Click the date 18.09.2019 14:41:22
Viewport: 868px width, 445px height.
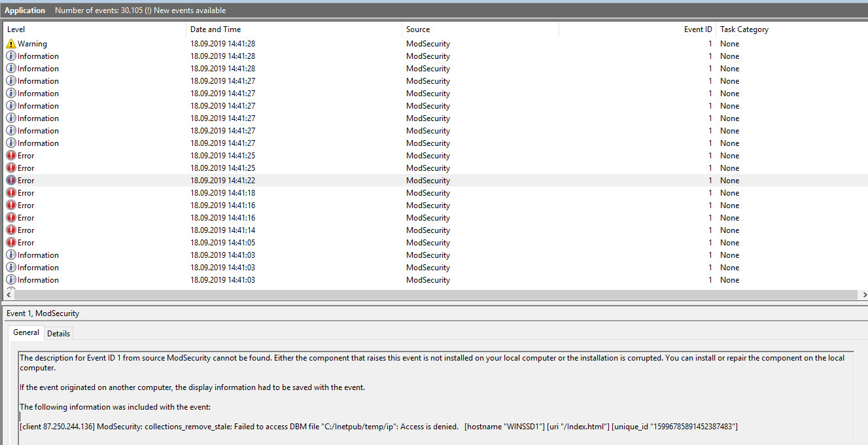(223, 181)
